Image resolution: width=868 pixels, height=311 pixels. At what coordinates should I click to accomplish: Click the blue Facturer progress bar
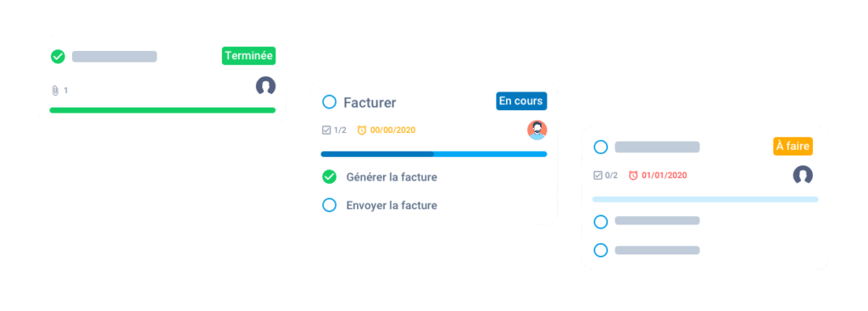pyautogui.click(x=434, y=154)
